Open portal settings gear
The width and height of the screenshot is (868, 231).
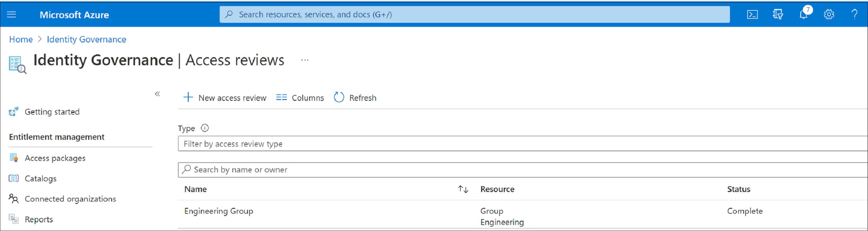(829, 14)
